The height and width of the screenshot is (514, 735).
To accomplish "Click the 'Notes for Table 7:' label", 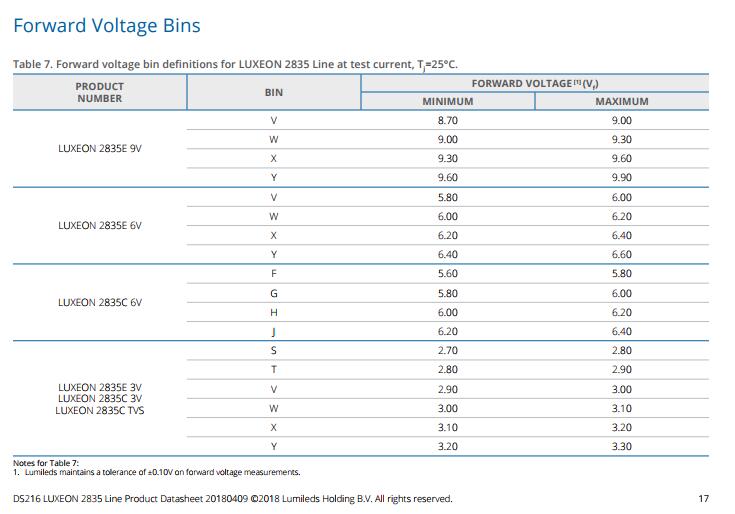I will pos(46,463).
